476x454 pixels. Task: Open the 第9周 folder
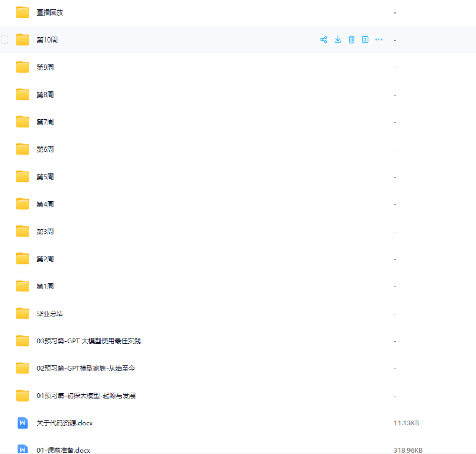45,66
